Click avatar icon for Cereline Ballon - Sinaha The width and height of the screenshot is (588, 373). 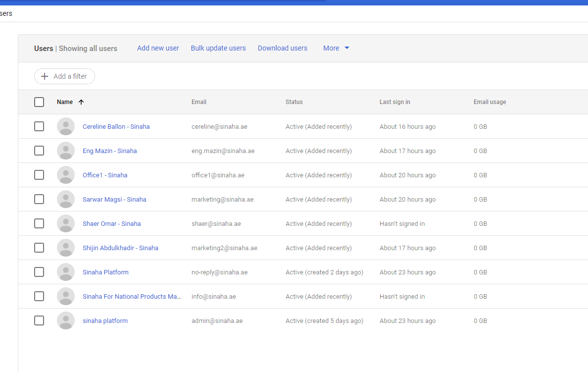(x=66, y=126)
